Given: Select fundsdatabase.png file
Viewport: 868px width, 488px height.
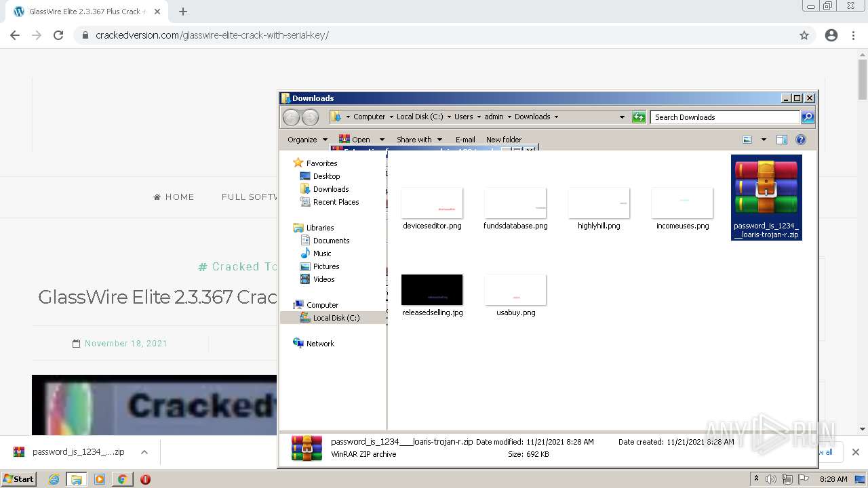Looking at the screenshot, I should pos(515,209).
